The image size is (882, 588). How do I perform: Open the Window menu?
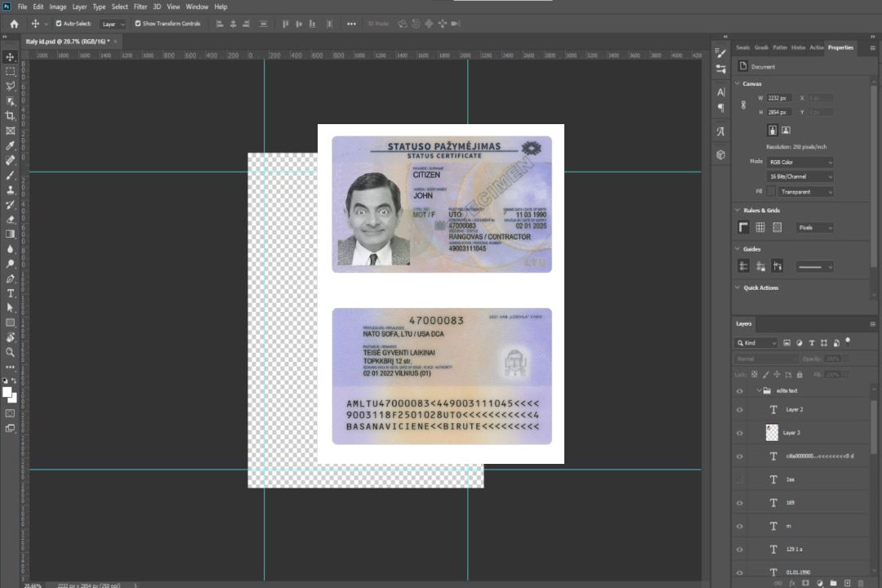click(197, 7)
